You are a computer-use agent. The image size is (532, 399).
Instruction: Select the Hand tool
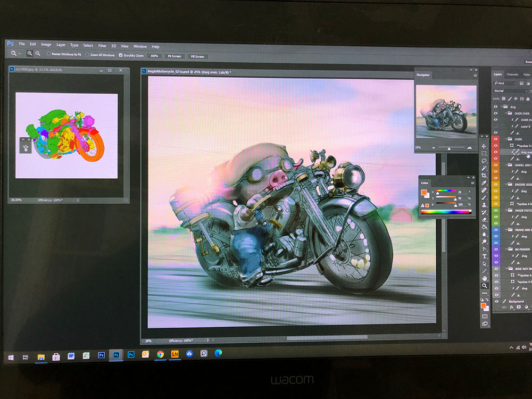[485, 278]
